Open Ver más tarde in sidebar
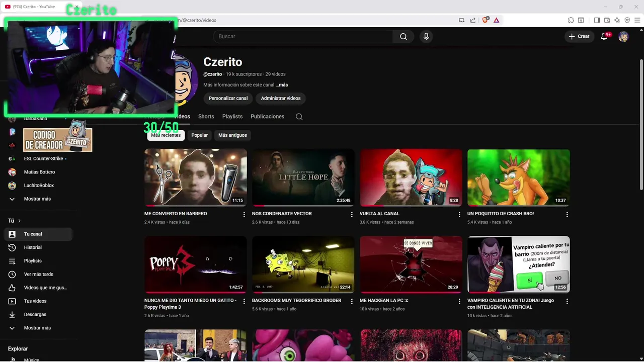Screen dimensions: 644x362 pos(38,274)
